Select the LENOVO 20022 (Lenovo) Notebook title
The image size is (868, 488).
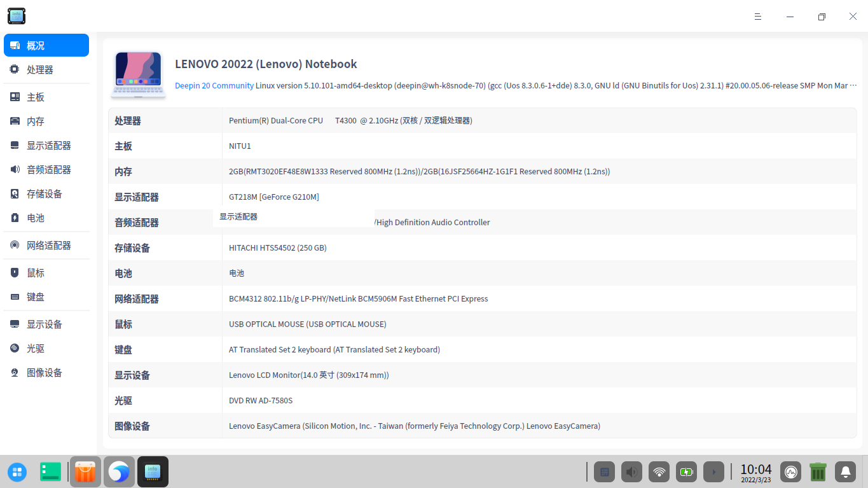click(x=266, y=64)
